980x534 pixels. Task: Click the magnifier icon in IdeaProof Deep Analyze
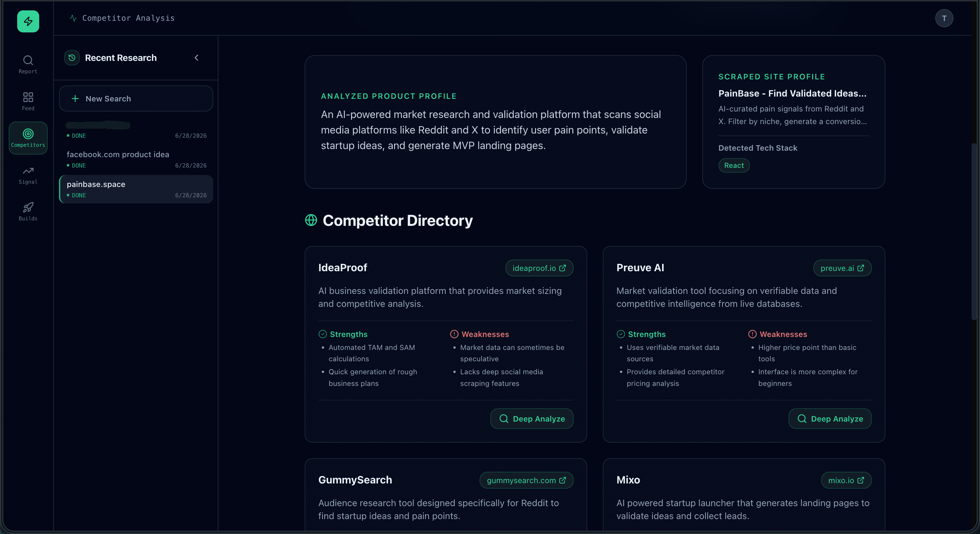point(504,419)
